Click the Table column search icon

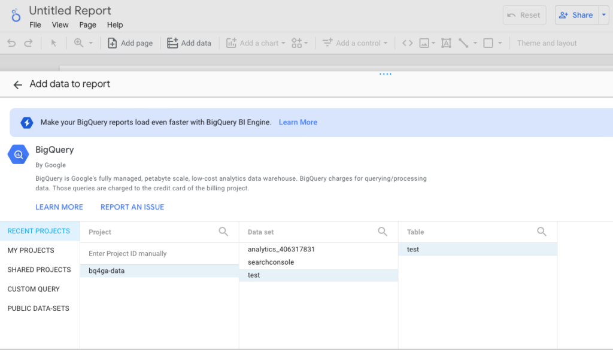pyautogui.click(x=541, y=232)
